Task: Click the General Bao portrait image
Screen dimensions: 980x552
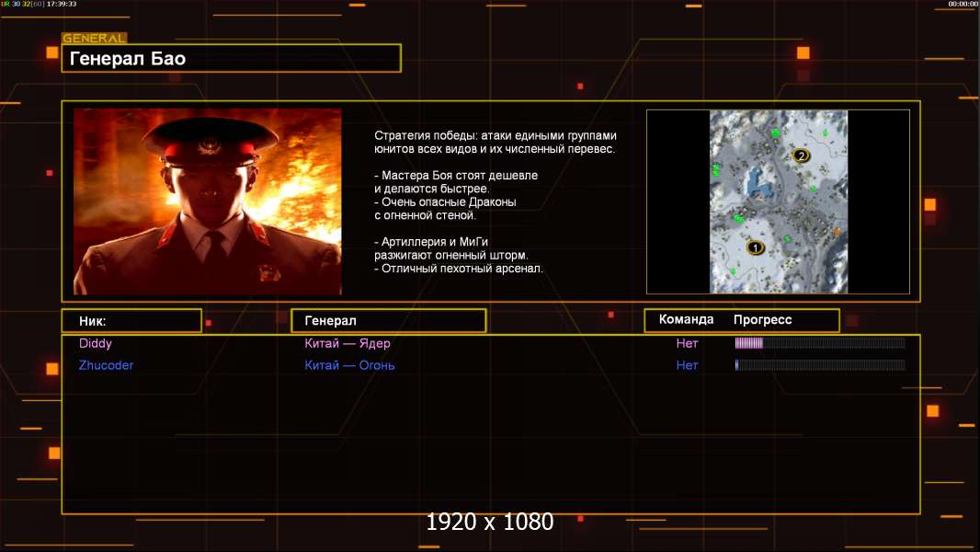Action: coord(208,201)
